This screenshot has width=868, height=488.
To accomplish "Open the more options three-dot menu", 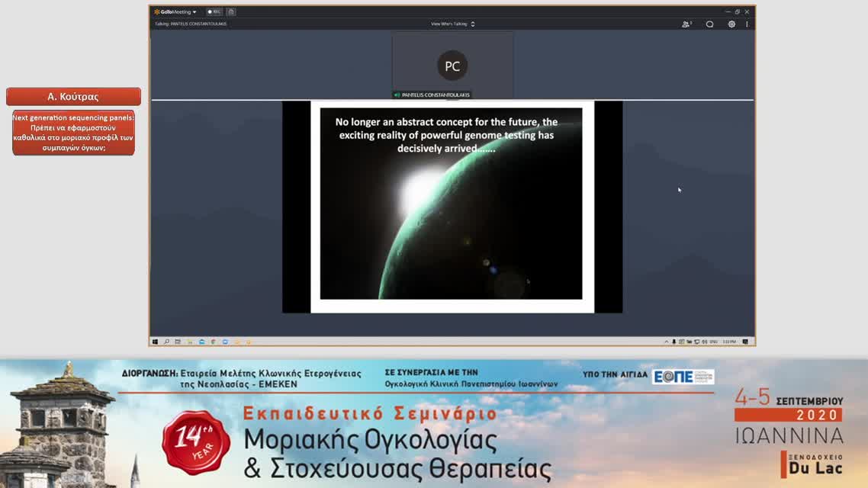I will coord(747,24).
